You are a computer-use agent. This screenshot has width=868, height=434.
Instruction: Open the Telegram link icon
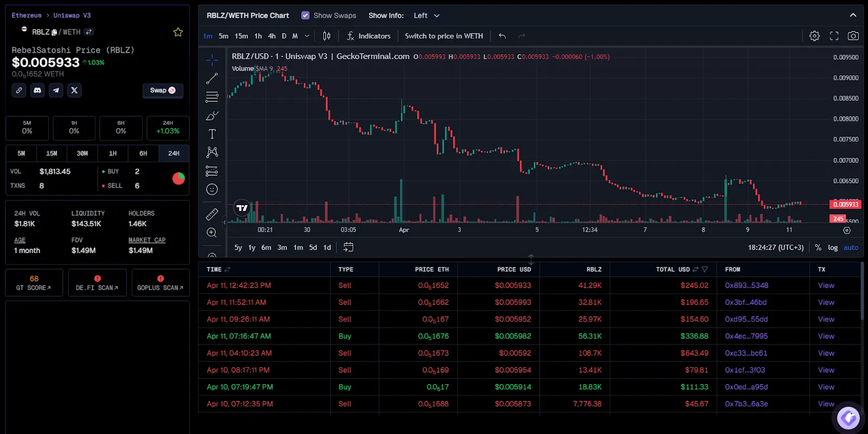56,90
